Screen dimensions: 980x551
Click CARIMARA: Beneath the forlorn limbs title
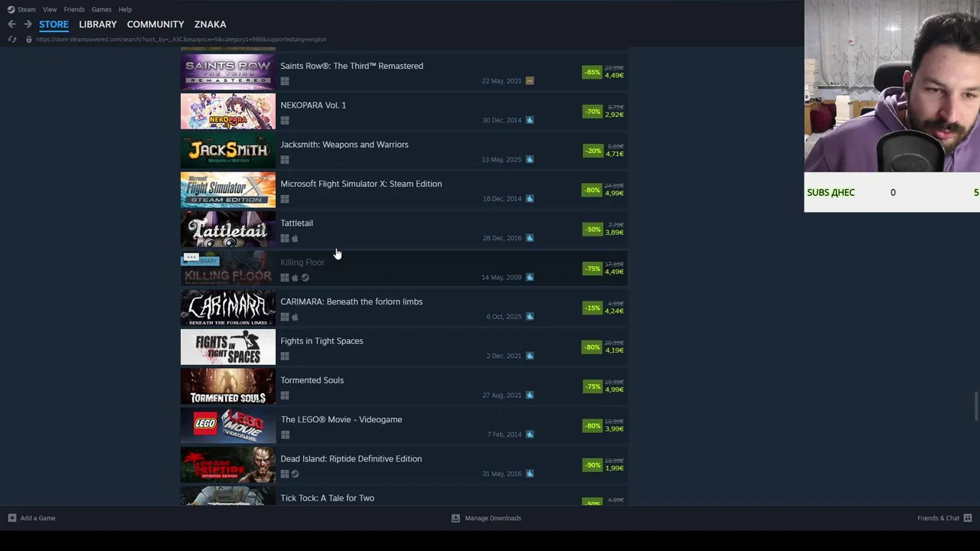pos(351,302)
